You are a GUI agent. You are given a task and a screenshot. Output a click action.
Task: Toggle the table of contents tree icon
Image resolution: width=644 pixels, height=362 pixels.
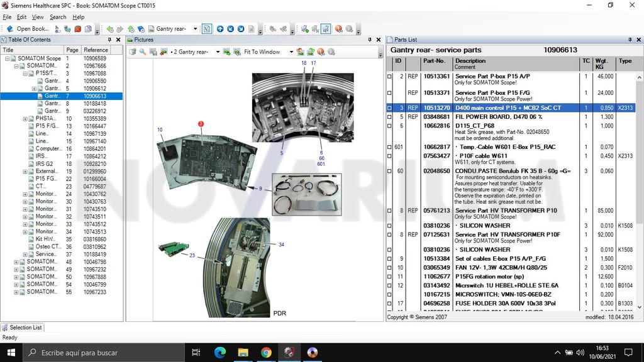(207, 29)
